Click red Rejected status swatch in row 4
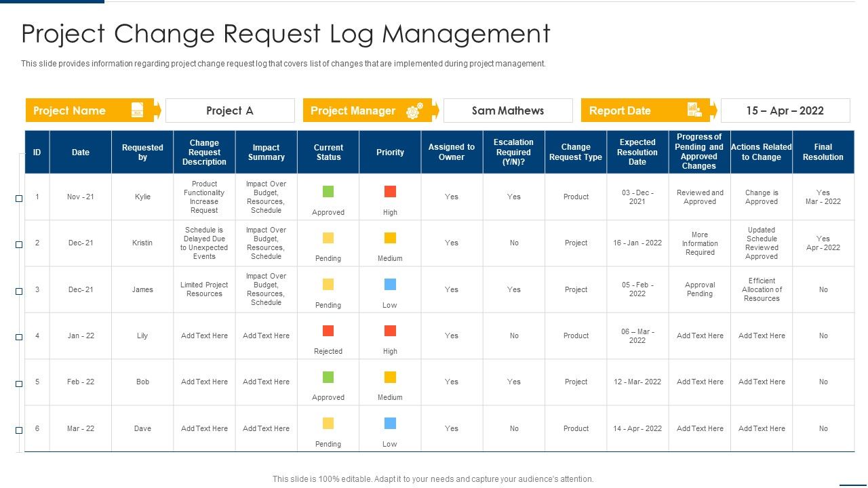Screen dimensions: 868x488 328,331
